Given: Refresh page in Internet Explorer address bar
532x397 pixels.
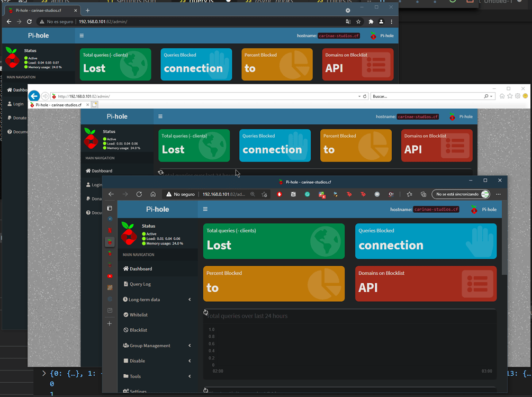Looking at the screenshot, I should pyautogui.click(x=365, y=96).
